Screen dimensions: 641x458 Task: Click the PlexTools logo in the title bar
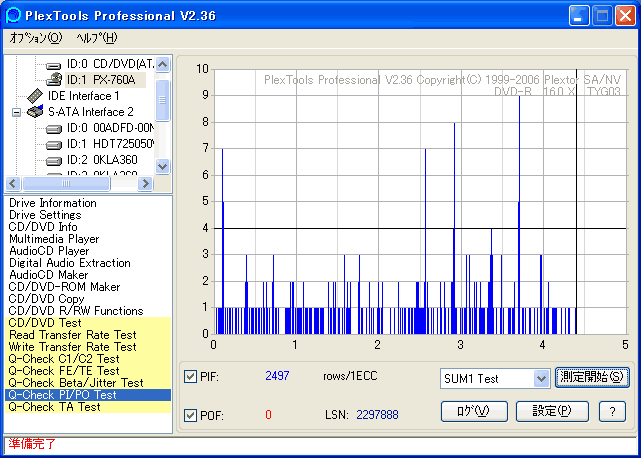click(13, 16)
